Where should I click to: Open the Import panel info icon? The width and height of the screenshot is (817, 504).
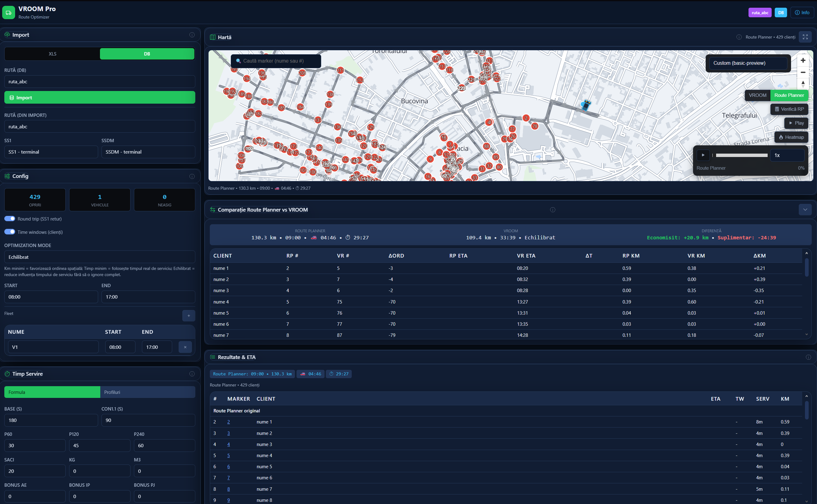192,35
